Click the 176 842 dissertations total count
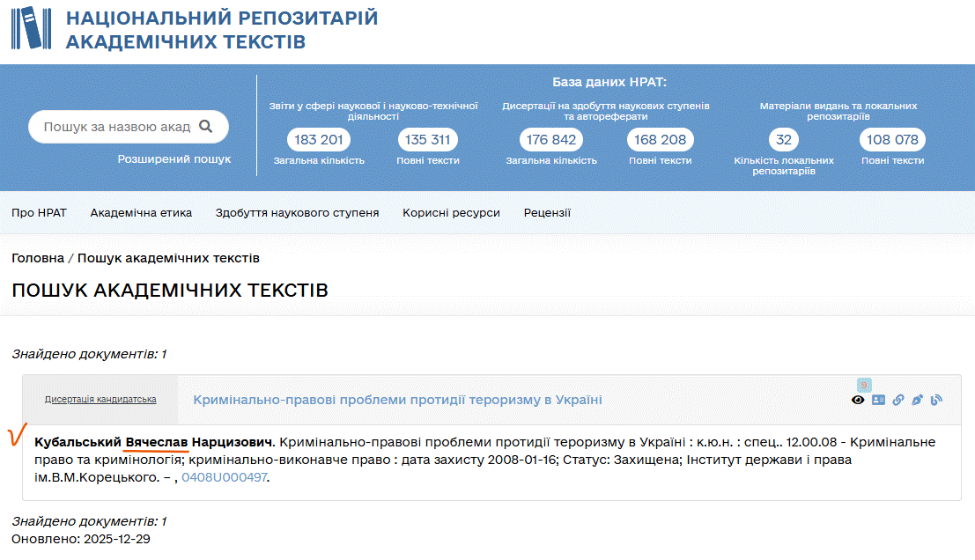This screenshot has height=560, width=975. (x=551, y=140)
